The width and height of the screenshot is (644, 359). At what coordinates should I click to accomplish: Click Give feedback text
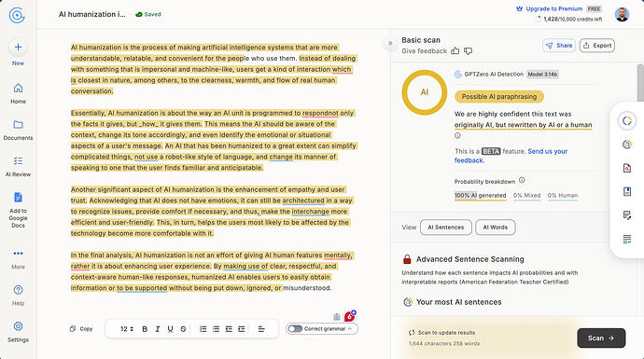tap(424, 51)
